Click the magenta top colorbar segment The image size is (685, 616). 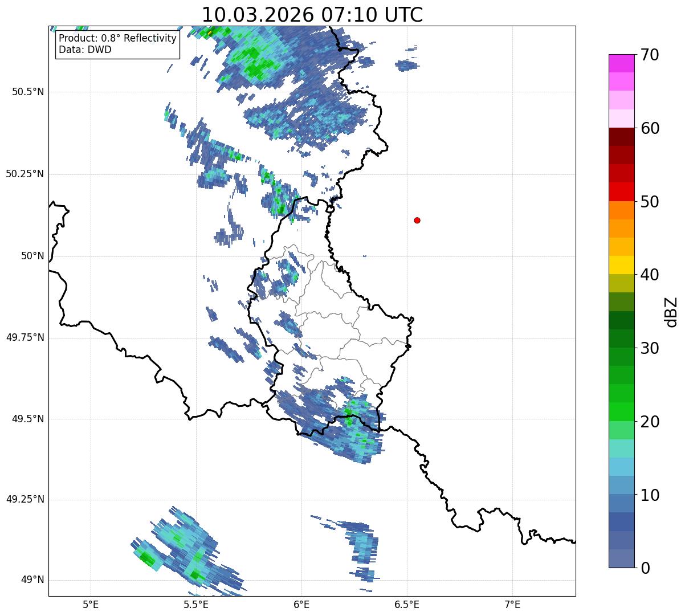[x=622, y=63]
